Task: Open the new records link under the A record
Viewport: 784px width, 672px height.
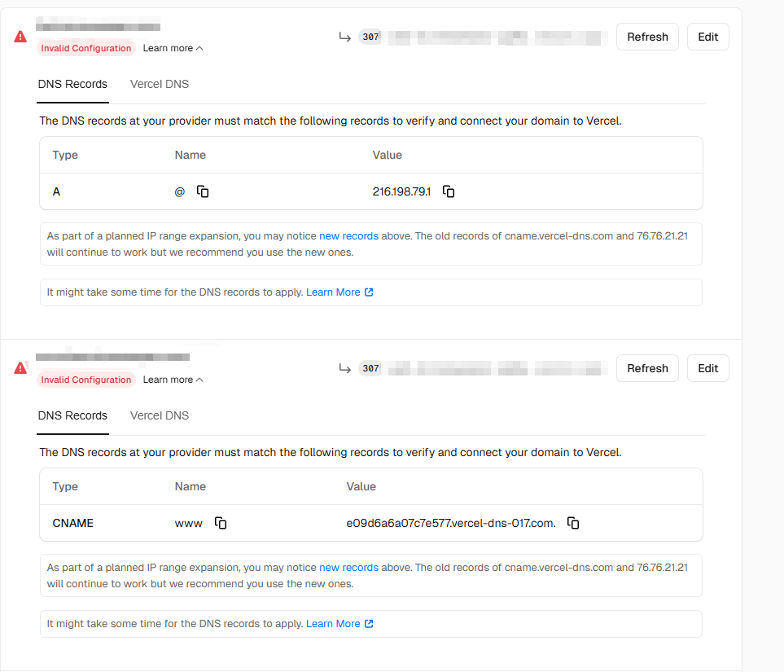Action: pyautogui.click(x=348, y=236)
